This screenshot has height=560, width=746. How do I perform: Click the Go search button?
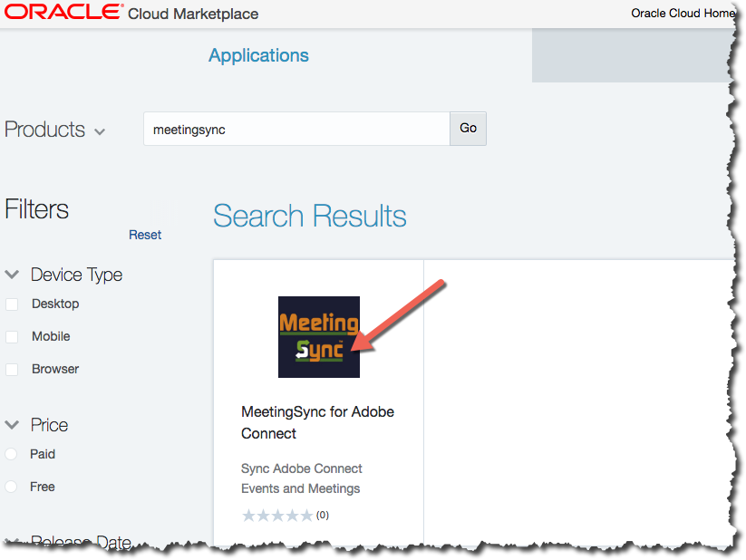468,129
